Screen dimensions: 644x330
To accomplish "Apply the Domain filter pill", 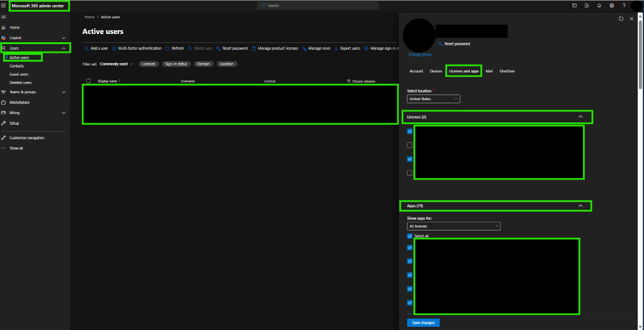I will tap(204, 64).
